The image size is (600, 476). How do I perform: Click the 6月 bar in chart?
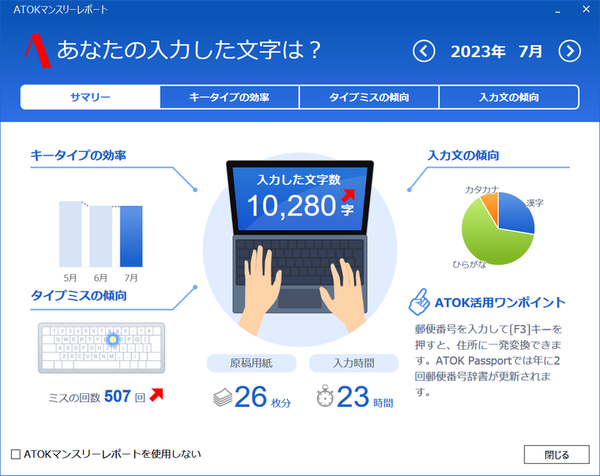[x=101, y=236]
